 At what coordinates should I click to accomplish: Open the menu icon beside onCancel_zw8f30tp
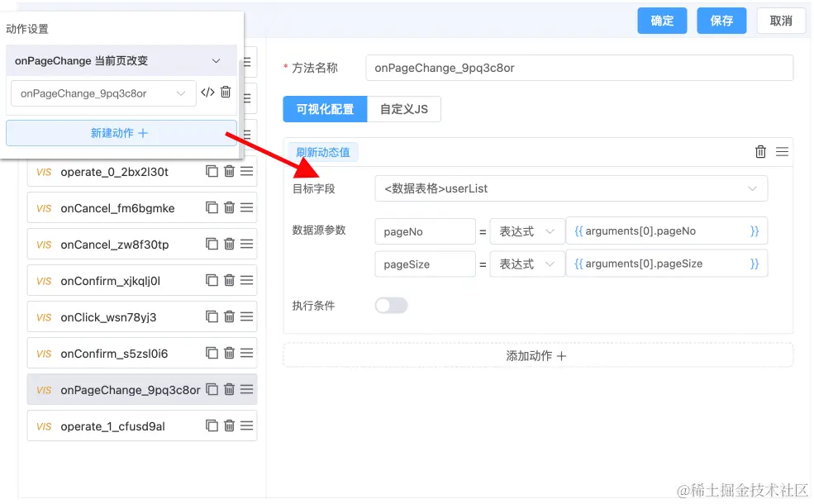pos(245,244)
